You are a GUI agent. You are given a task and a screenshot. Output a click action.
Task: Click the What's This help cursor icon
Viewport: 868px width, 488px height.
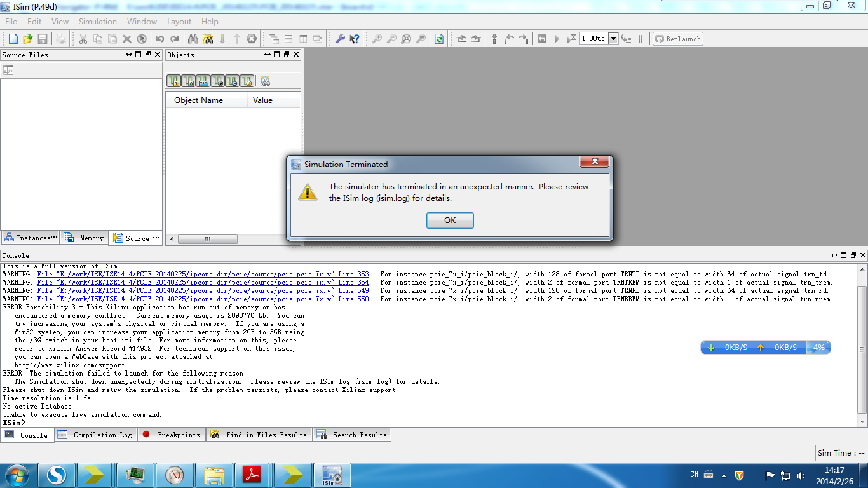[x=355, y=39]
